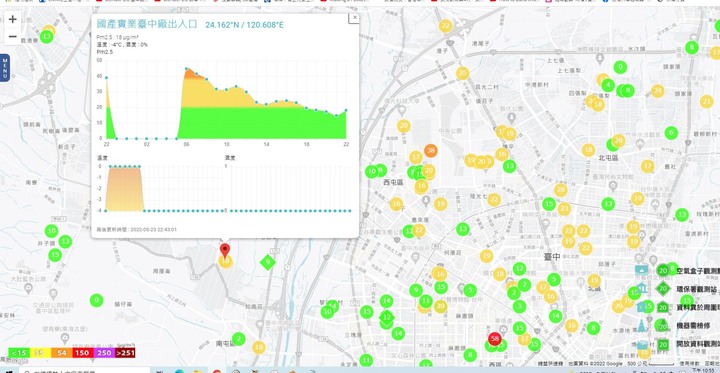Select green sensor marker 3
The height and width of the screenshot is (373, 720).
coord(519,306)
